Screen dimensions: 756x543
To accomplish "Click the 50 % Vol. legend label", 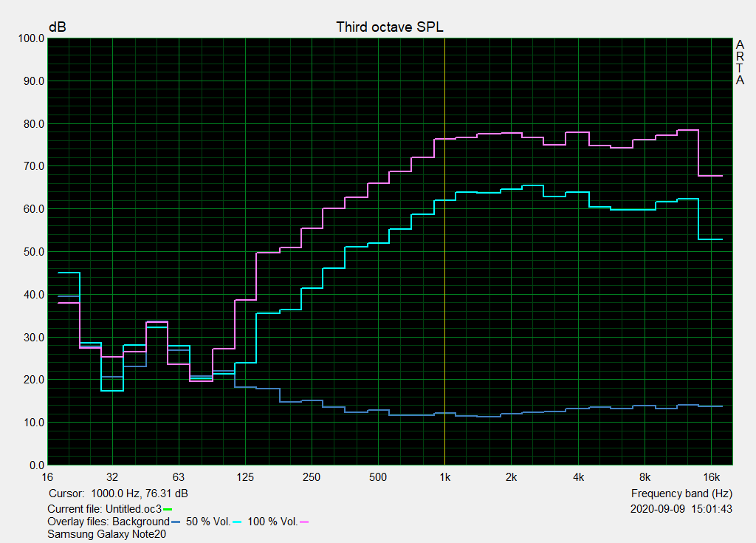I will 208,522.
